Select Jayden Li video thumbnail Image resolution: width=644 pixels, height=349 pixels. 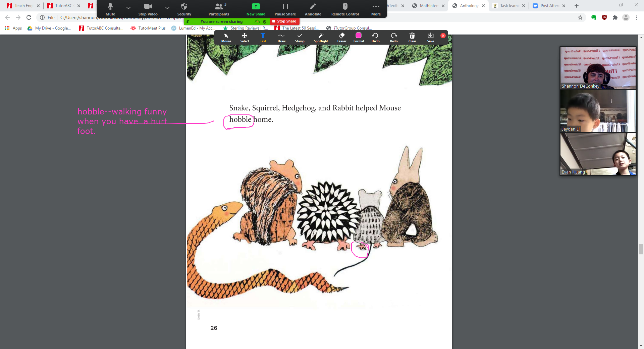[598, 111]
